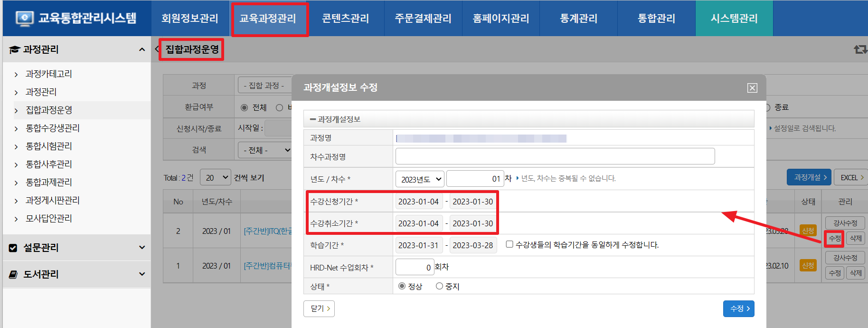Screen dimensions: 868x328
Task: Click the 닫기 button in dialog
Action: [319, 309]
